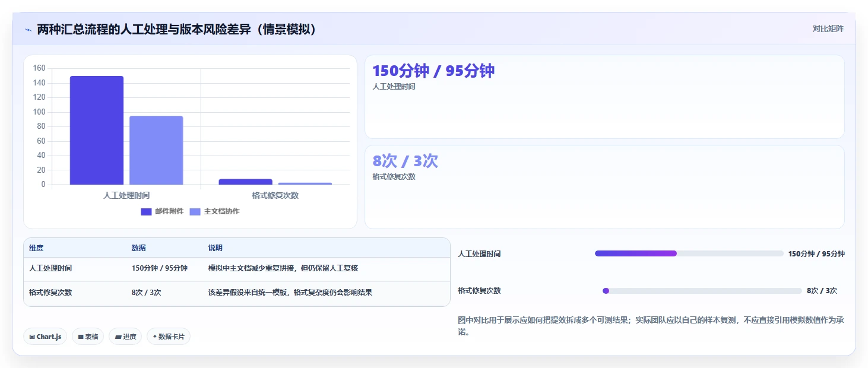Screen dimensions: 868x368
Task: Click the 格式修复次数 caption in the second card
Action: pos(394,177)
